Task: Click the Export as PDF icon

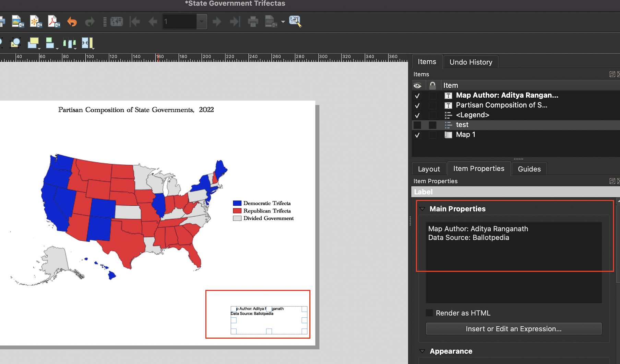Action: (53, 22)
